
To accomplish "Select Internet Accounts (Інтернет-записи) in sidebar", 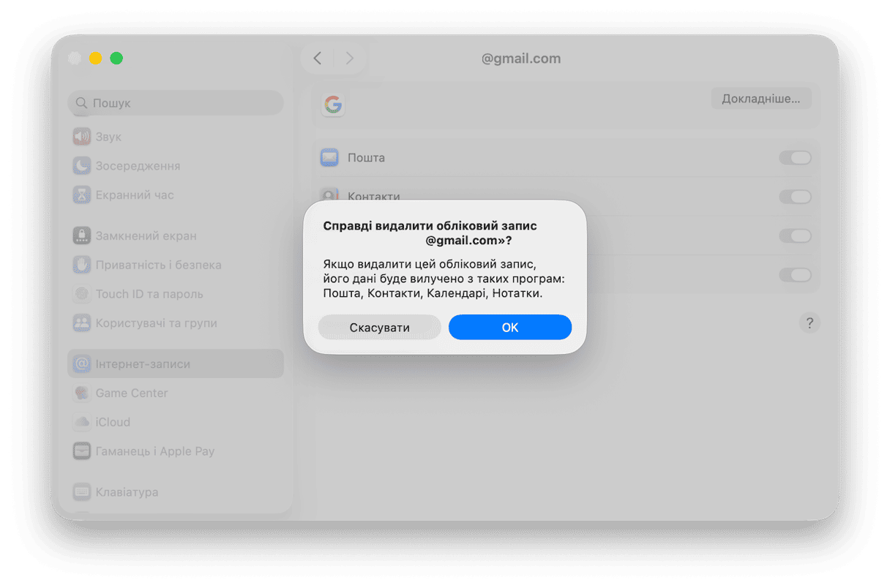I will 176,363.
